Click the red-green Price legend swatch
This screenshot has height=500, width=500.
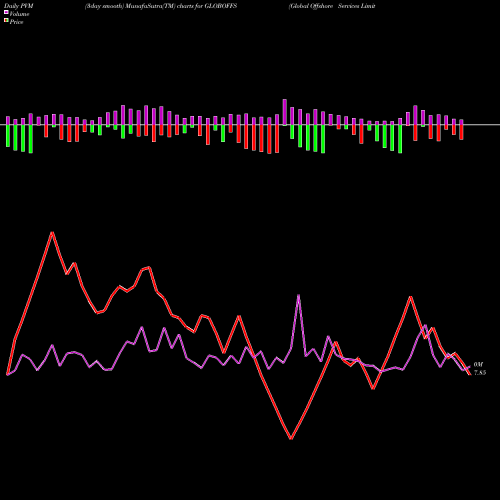tap(6, 21)
